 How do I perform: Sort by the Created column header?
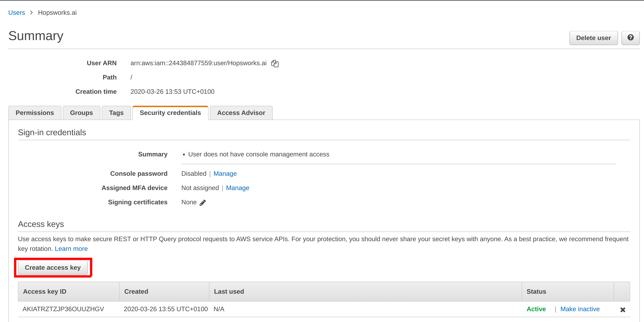pyautogui.click(x=136, y=291)
